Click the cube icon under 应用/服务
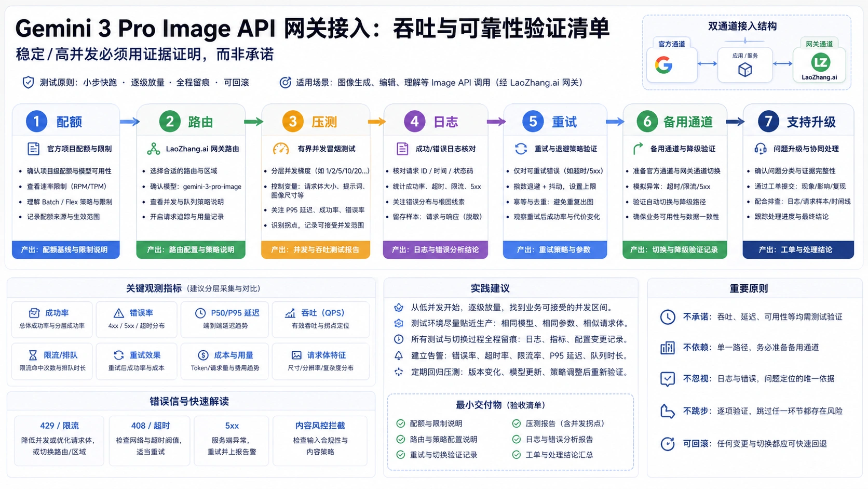Viewport: 868px width, 489px height. [745, 70]
